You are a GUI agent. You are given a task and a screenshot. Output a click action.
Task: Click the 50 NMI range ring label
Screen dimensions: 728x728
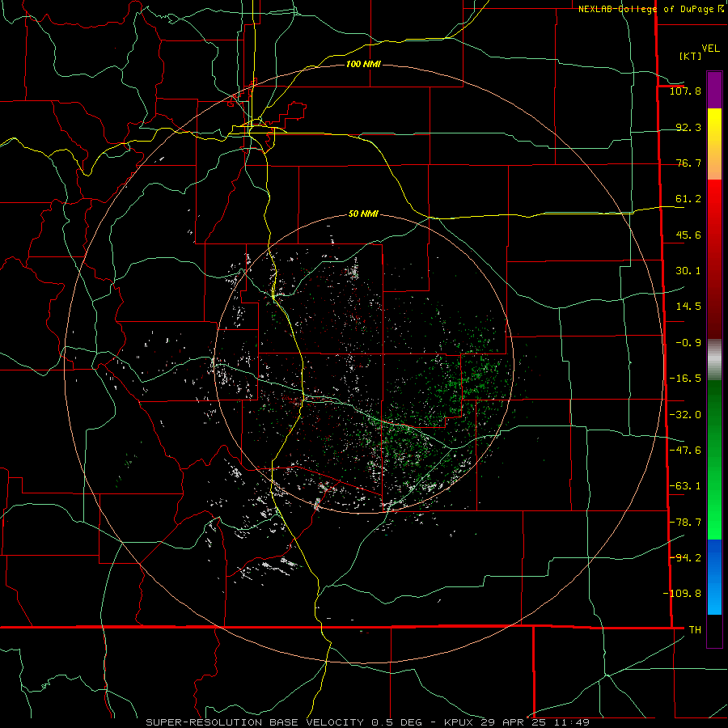click(x=363, y=214)
